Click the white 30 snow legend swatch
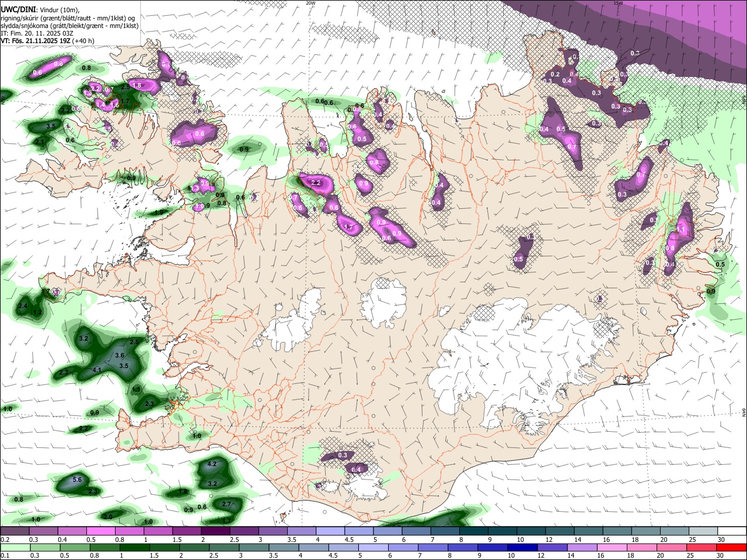 [732, 531]
